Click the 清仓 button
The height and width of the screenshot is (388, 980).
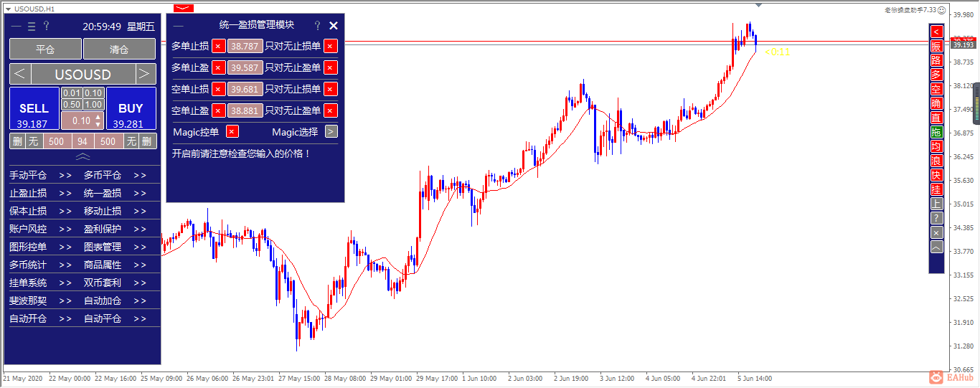119,49
